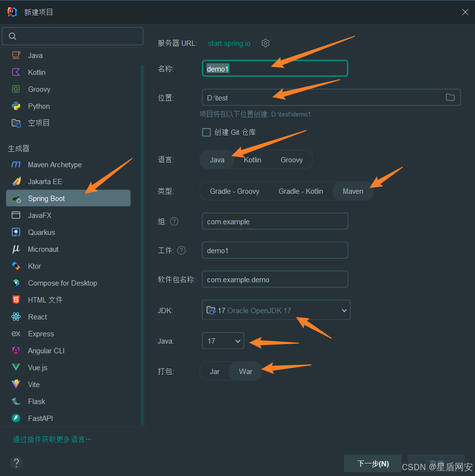This screenshot has height=476, width=475.
Task: Select Jakarta EE generator text
Action: (45, 182)
